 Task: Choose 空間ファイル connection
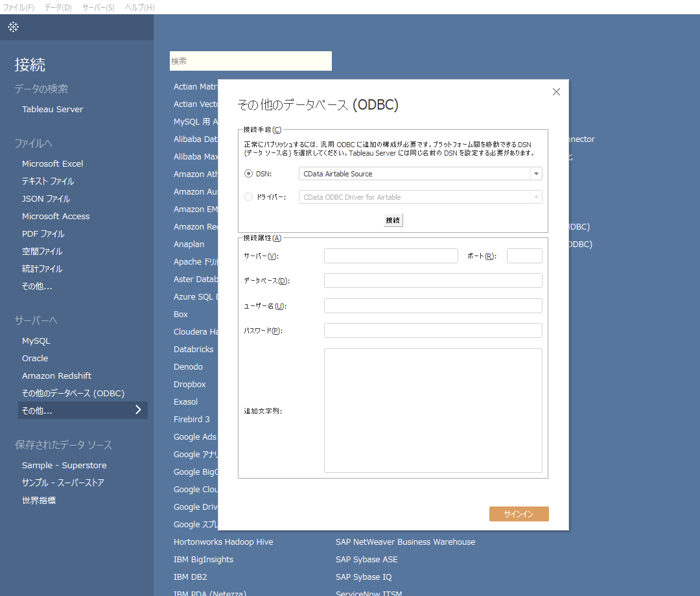pyautogui.click(x=42, y=252)
